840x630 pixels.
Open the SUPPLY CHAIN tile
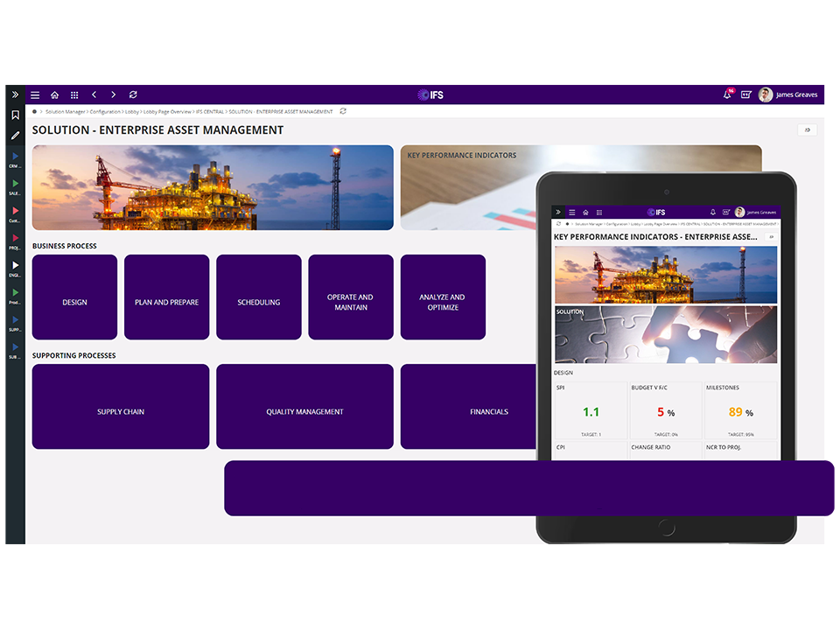click(121, 407)
